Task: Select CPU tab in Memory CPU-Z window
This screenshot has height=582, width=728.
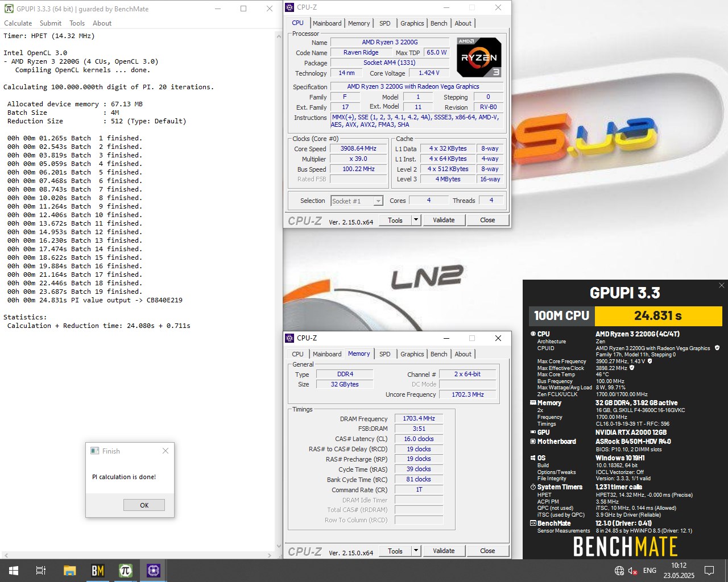Action: [297, 354]
